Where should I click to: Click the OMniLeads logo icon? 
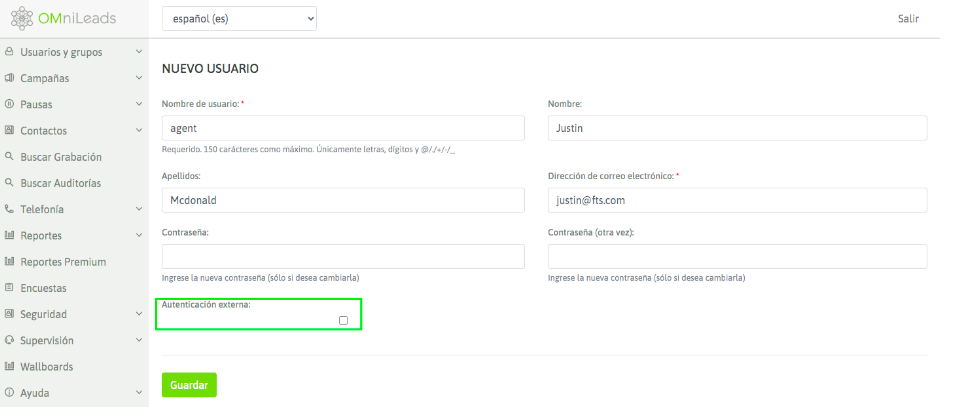tap(21, 19)
